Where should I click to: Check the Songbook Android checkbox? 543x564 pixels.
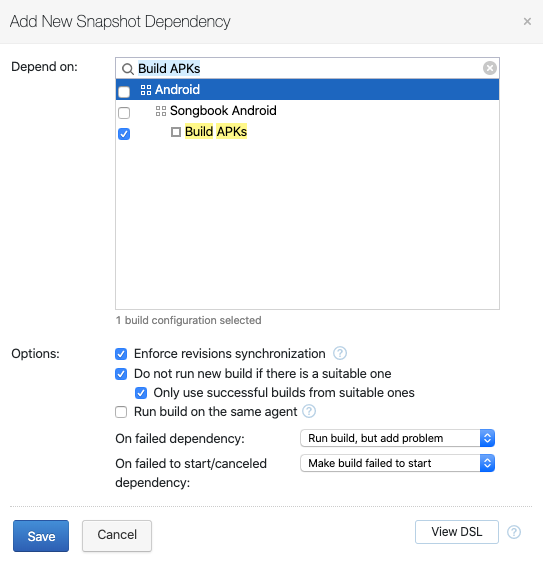(124, 113)
